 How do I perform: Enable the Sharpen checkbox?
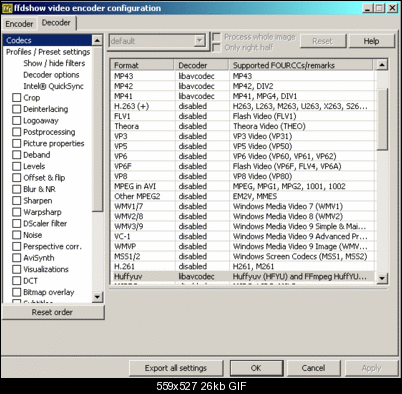click(17, 200)
